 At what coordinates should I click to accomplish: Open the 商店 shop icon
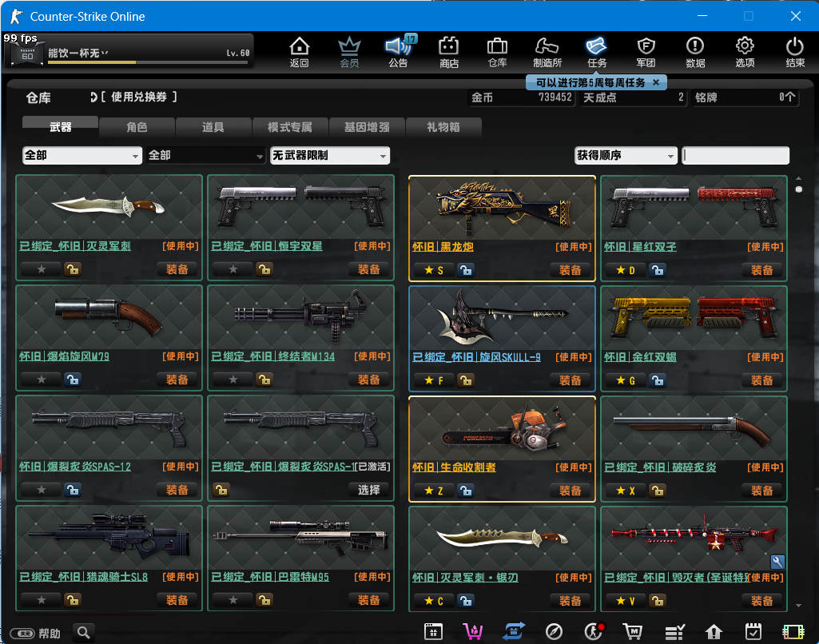(x=449, y=52)
